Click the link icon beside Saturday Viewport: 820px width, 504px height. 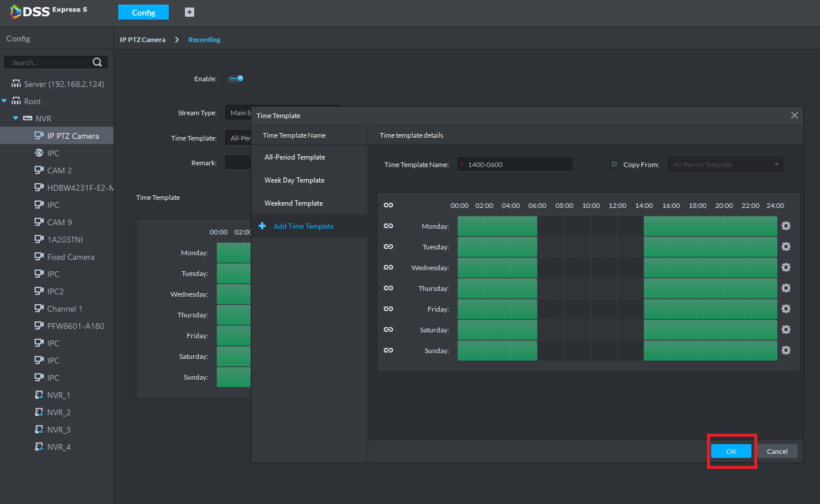388,329
